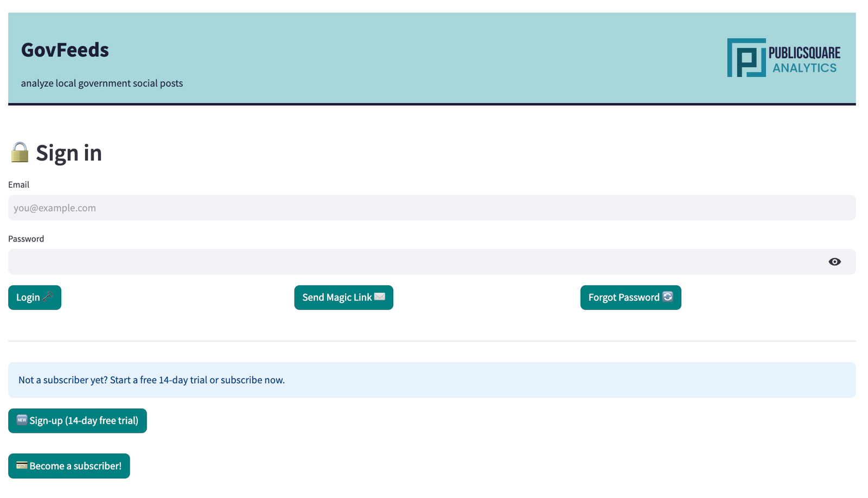Click the Login button
The width and height of the screenshot is (868, 498).
pyautogui.click(x=34, y=297)
